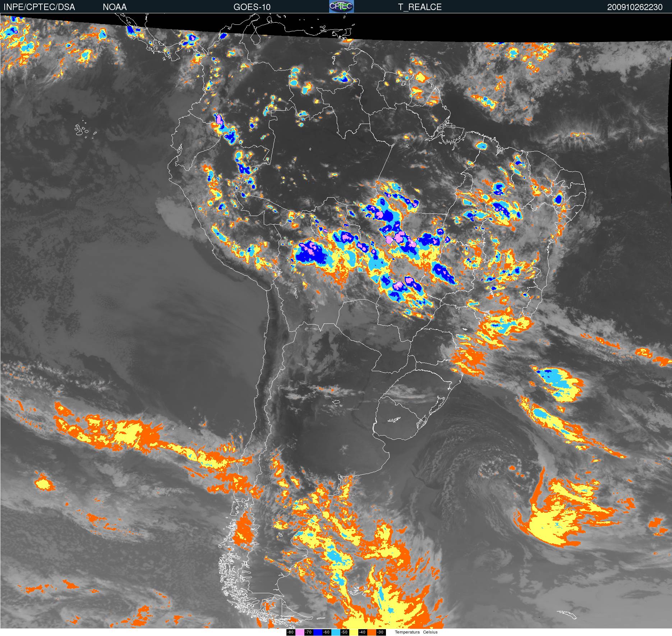The image size is (672, 636).
Task: Click the "200910262230" timestamp
Action: [635, 7]
